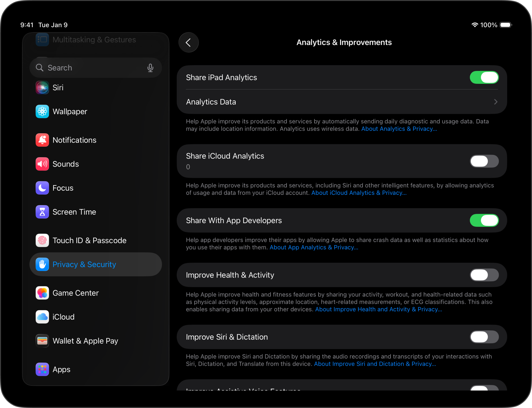Tap the Siri icon in sidebar
The height and width of the screenshot is (408, 532).
click(42, 87)
